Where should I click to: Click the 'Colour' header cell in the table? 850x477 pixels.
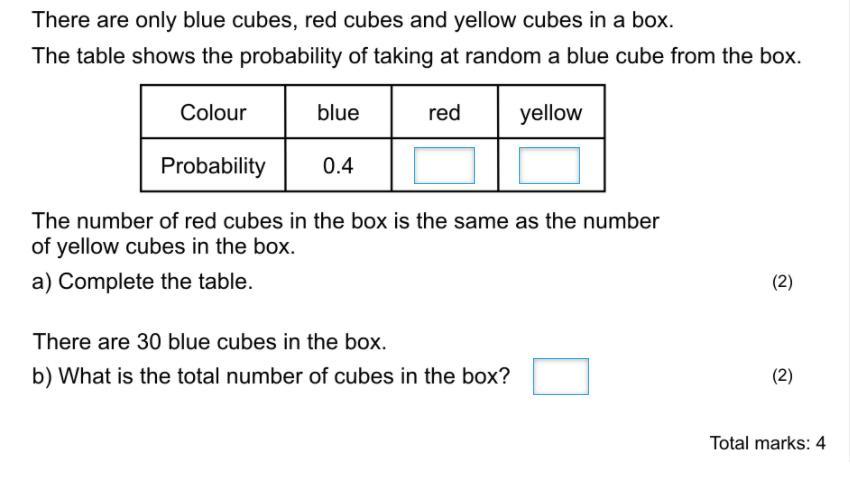(213, 112)
